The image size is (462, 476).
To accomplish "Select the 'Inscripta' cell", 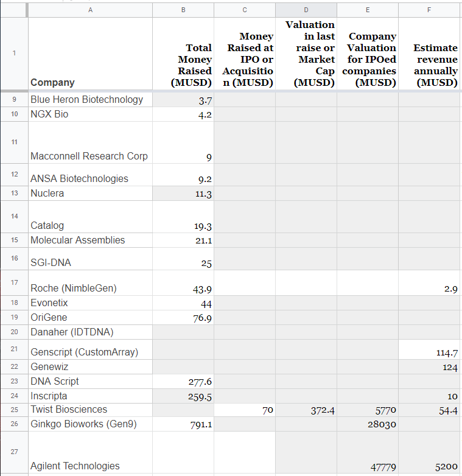I will tap(91, 396).
